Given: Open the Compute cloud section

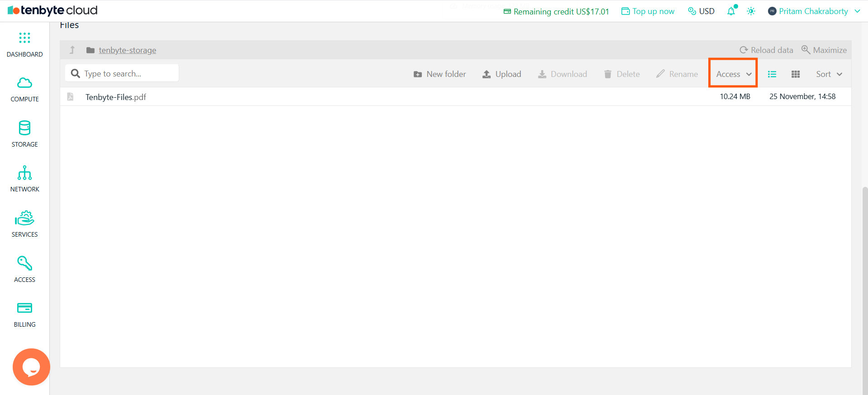Looking at the screenshot, I should 24,90.
